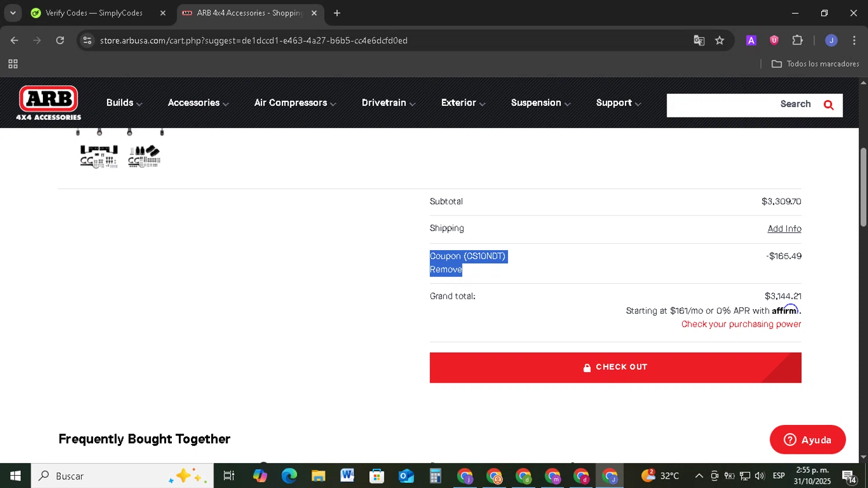Viewport: 868px width, 488px height.
Task: Open Outlook from taskbar
Action: click(406, 476)
